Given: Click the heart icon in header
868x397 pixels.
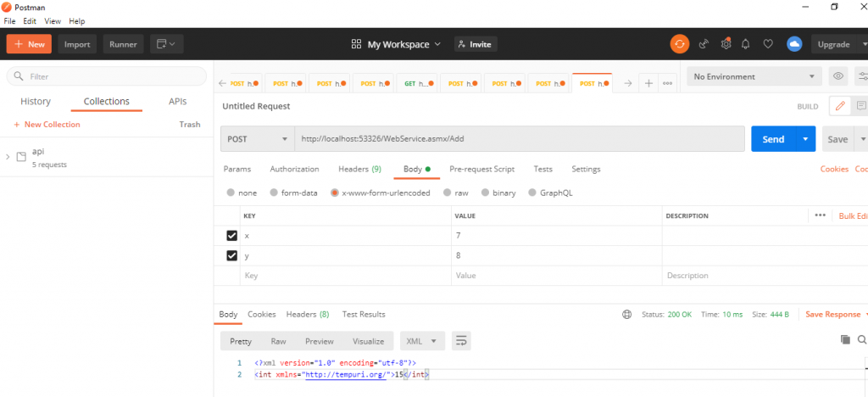Looking at the screenshot, I should (768, 44).
